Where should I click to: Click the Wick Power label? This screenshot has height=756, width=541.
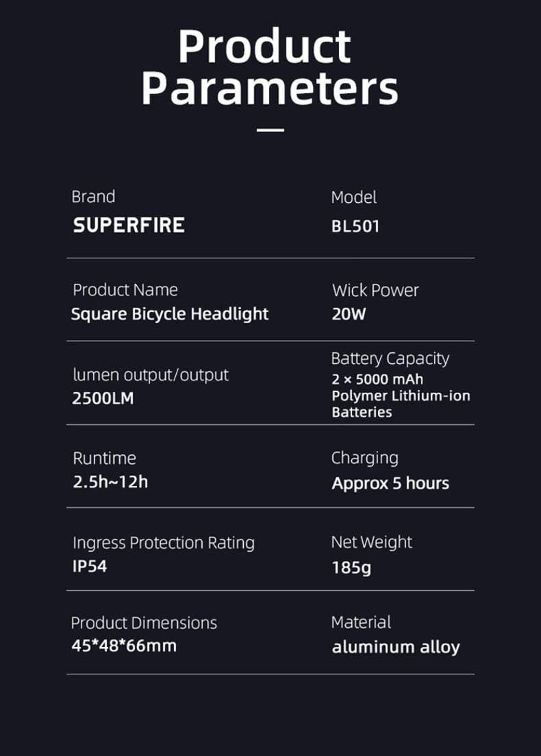pyautogui.click(x=375, y=290)
